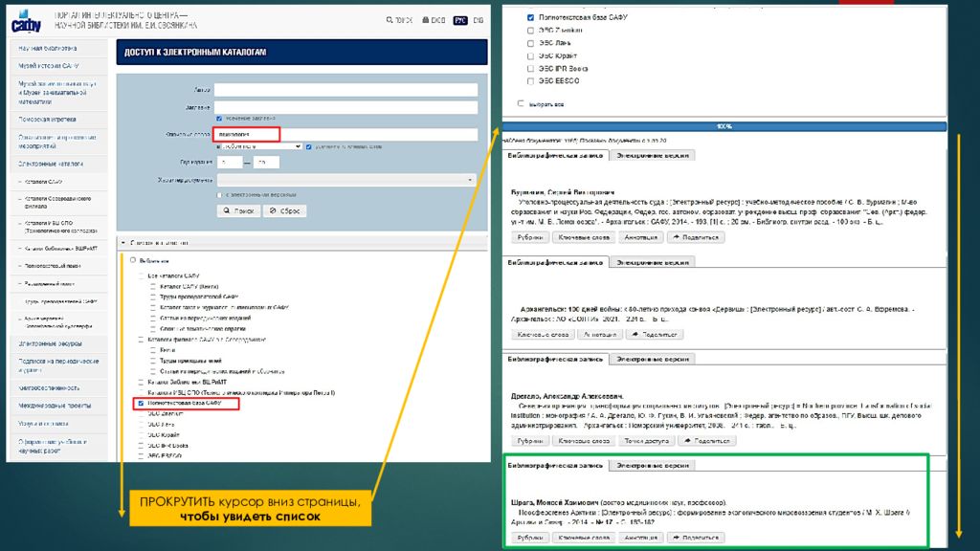The width and height of the screenshot is (980, 551).
Task: Click the 'Найдено документов' results count line
Action: tap(585, 141)
